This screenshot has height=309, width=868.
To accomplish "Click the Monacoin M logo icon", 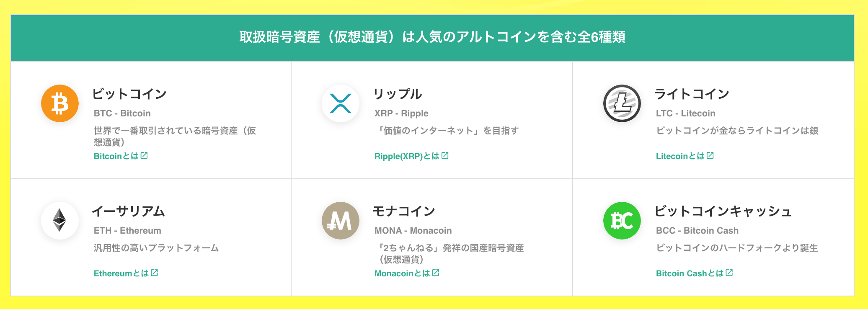I will [x=340, y=221].
